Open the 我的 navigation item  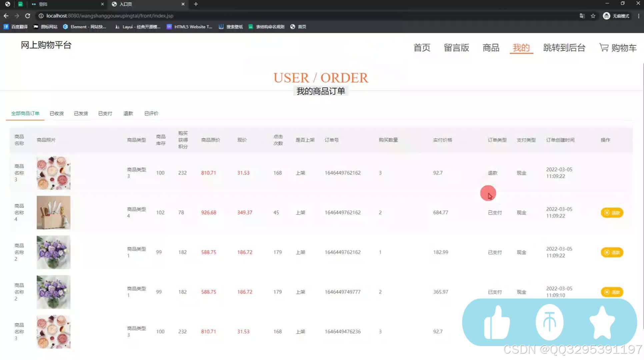(x=521, y=48)
